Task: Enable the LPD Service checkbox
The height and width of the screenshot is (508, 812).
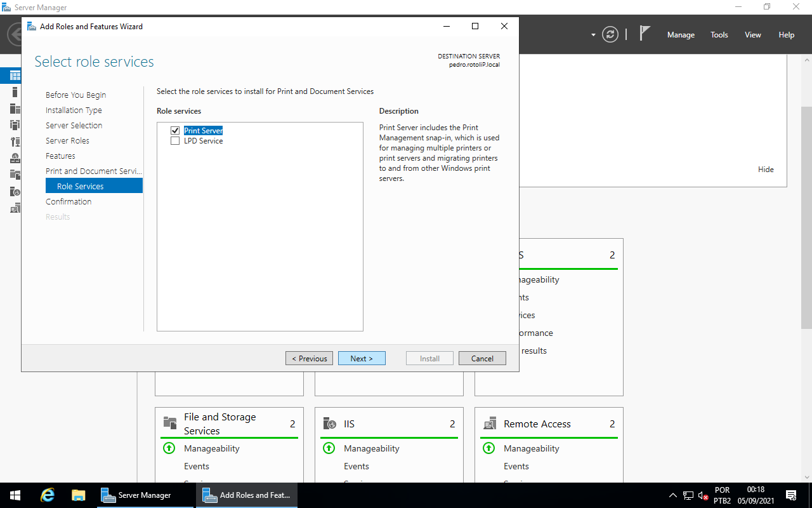Action: tap(175, 141)
